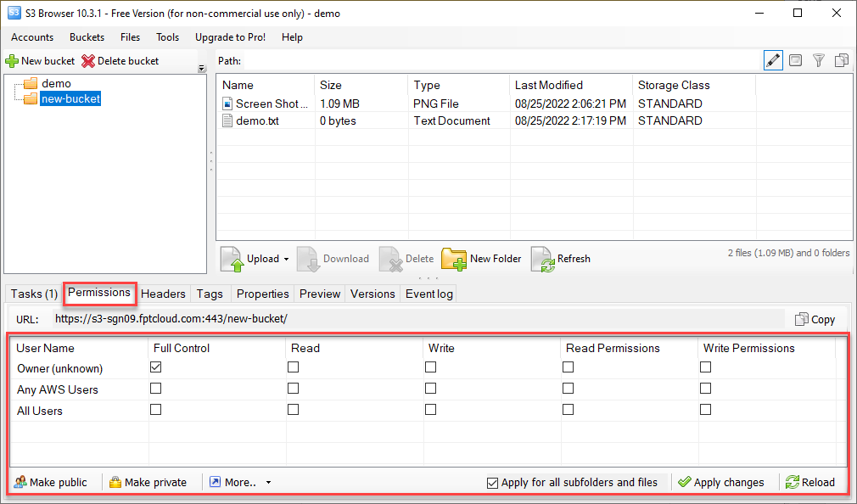Grant Read permission to All Users
The height and width of the screenshot is (504, 857).
pyautogui.click(x=293, y=409)
